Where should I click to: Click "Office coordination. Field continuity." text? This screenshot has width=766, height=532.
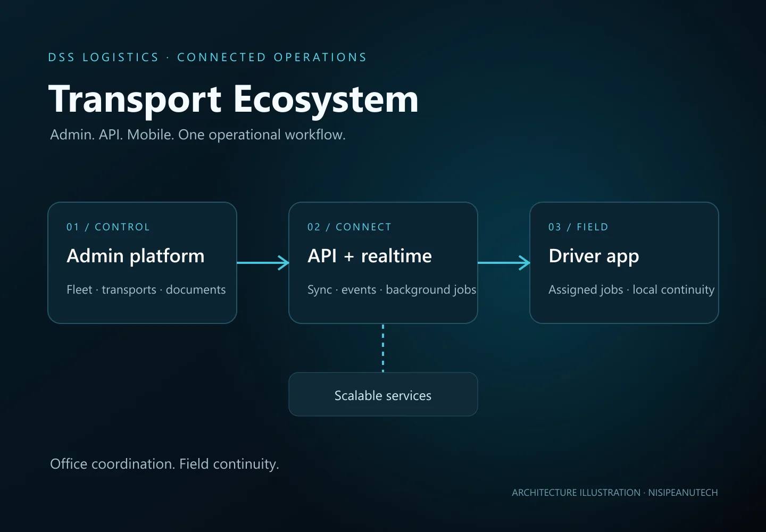[x=164, y=464]
